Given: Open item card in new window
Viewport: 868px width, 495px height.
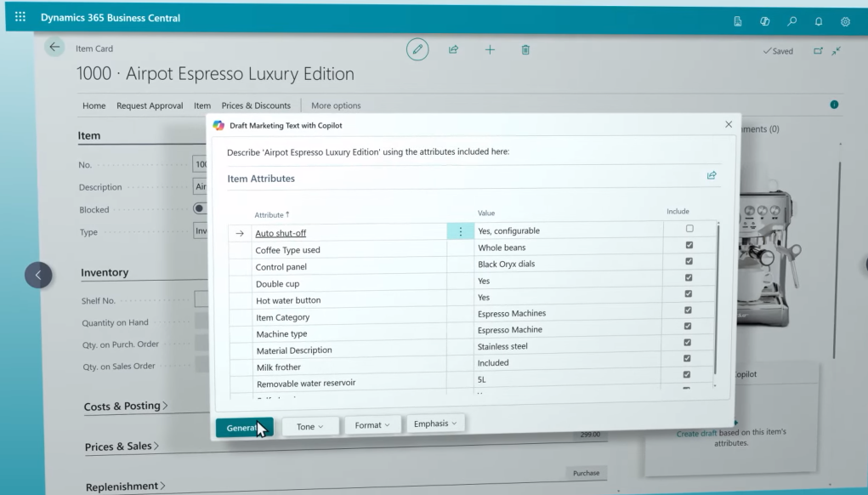Looking at the screenshot, I should pos(818,51).
